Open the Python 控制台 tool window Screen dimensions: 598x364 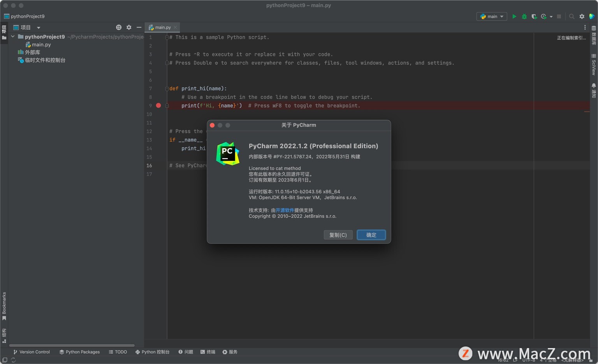click(152, 352)
